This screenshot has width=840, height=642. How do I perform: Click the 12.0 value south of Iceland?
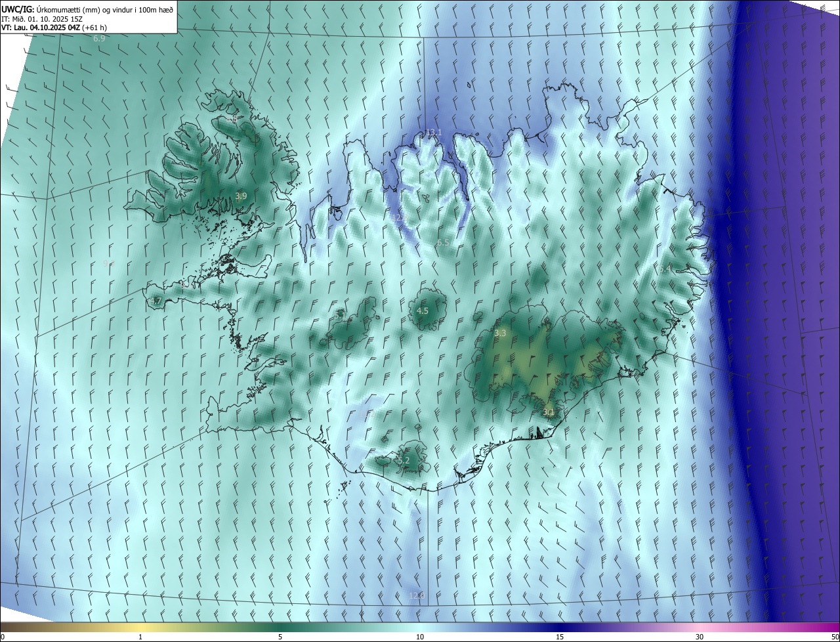(x=417, y=596)
